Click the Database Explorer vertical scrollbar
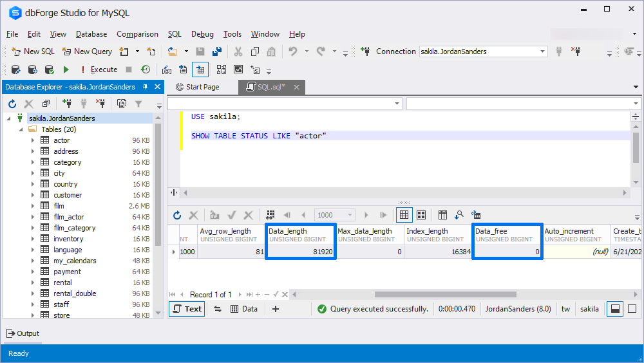 point(158,185)
